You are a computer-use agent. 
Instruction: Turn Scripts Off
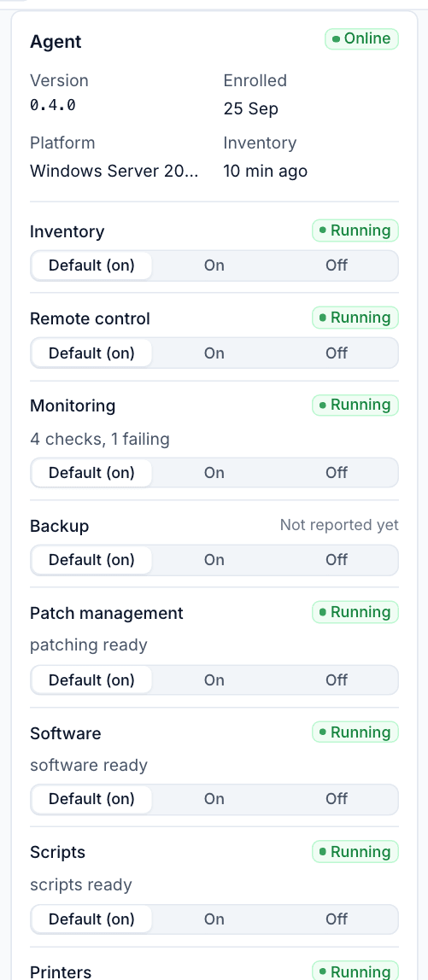click(336, 919)
